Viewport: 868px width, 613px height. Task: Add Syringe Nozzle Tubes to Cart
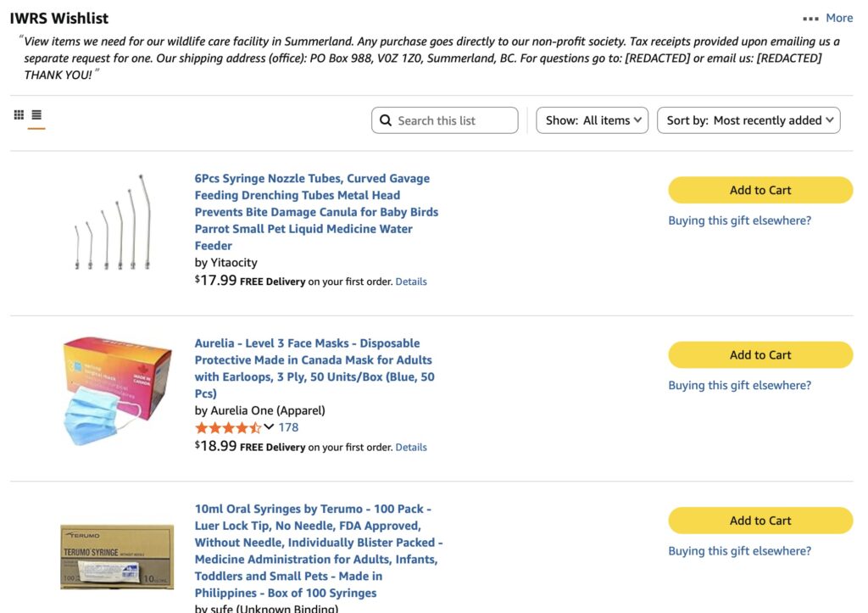(760, 190)
